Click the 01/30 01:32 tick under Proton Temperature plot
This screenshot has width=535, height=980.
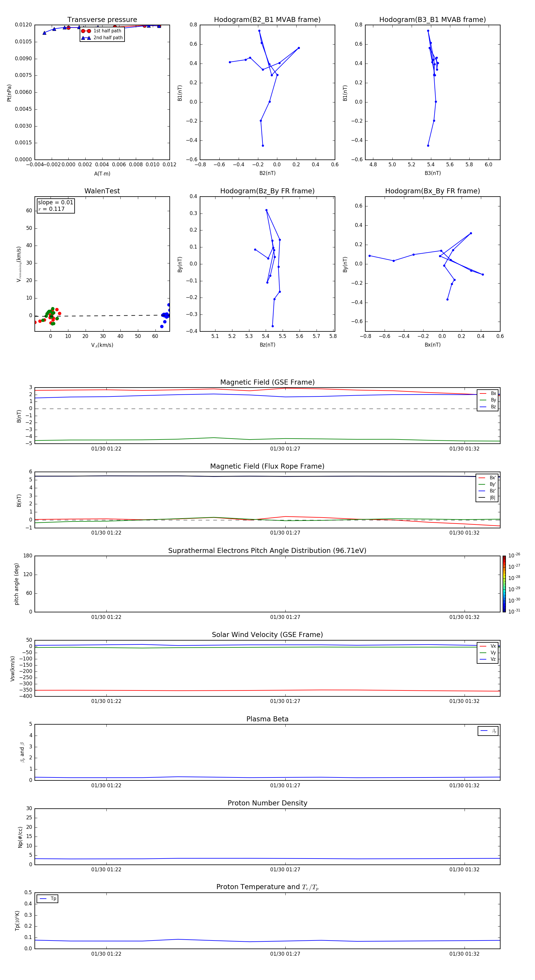tap(464, 954)
